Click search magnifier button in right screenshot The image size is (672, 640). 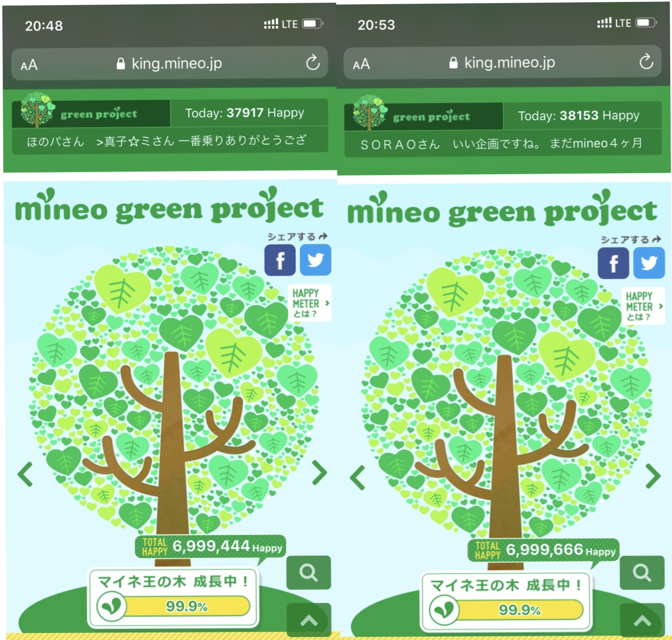642,573
